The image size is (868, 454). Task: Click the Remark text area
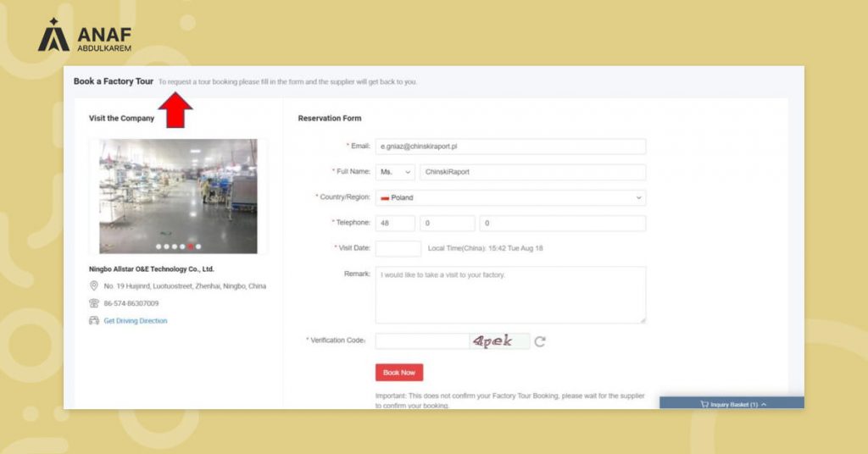[510, 296]
